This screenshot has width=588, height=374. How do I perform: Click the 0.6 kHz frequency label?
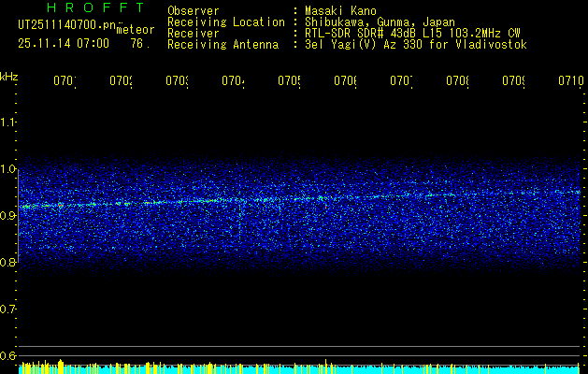7,355
